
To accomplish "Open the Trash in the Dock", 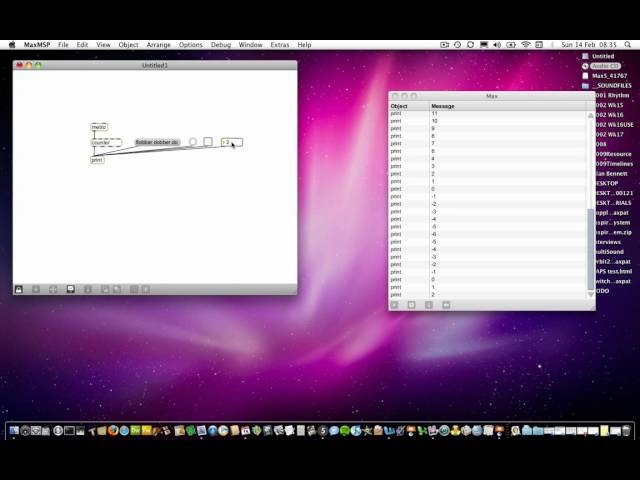I will tap(626, 430).
